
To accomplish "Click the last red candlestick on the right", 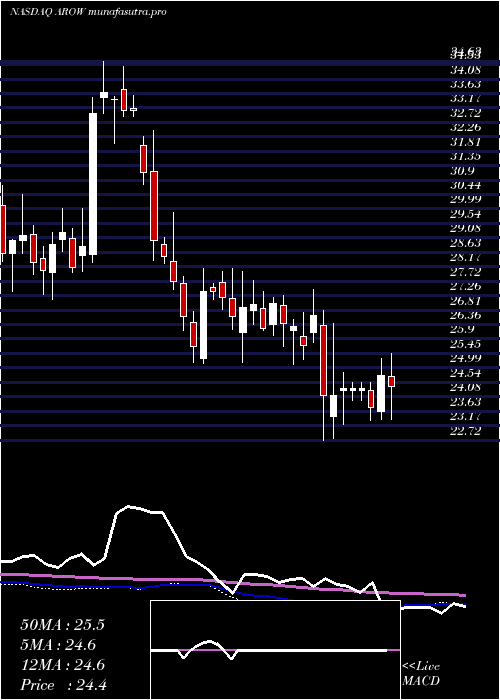I will click(392, 381).
